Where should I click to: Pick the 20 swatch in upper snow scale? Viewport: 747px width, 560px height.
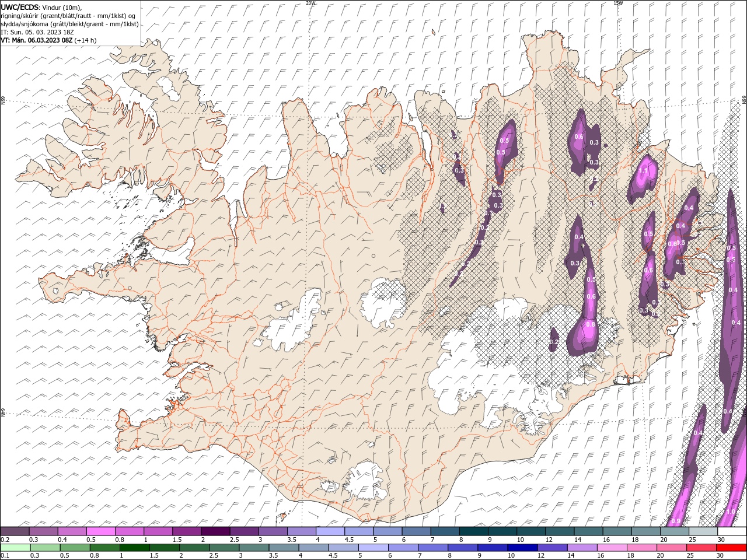point(674,531)
